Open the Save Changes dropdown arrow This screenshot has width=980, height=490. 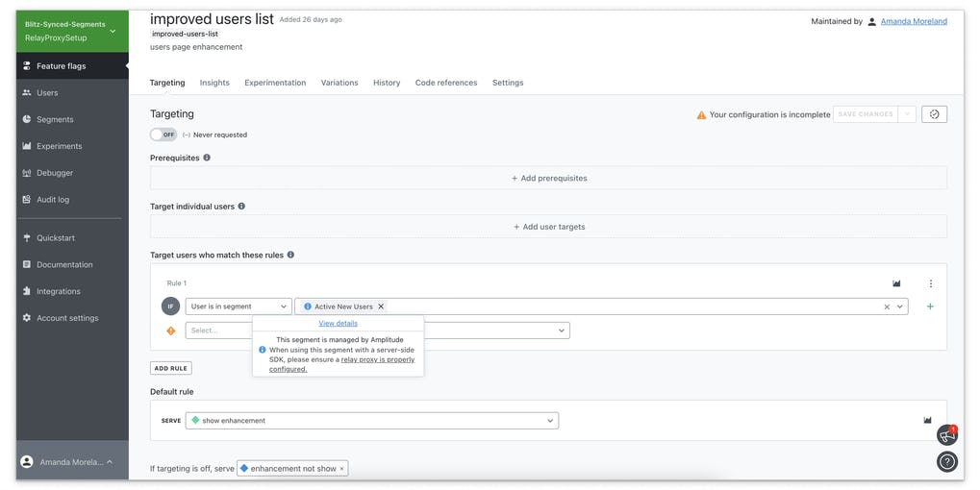tap(907, 114)
